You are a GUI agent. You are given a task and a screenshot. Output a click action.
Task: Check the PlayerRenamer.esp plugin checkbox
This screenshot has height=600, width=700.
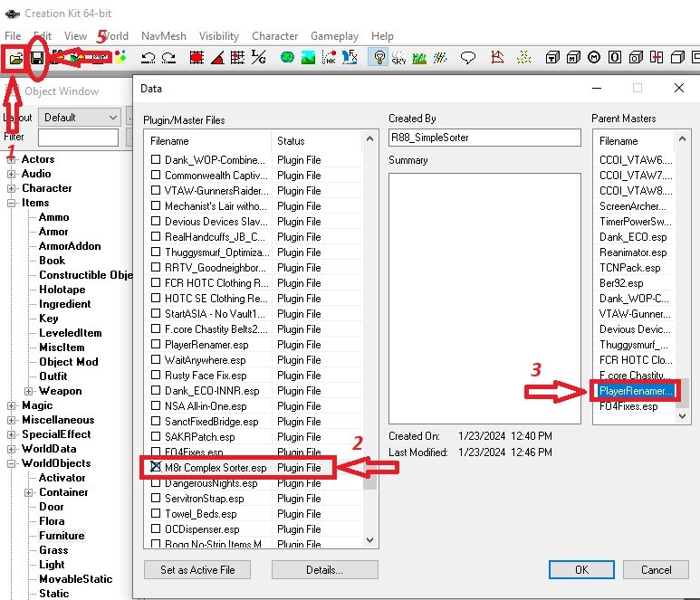coord(157,345)
